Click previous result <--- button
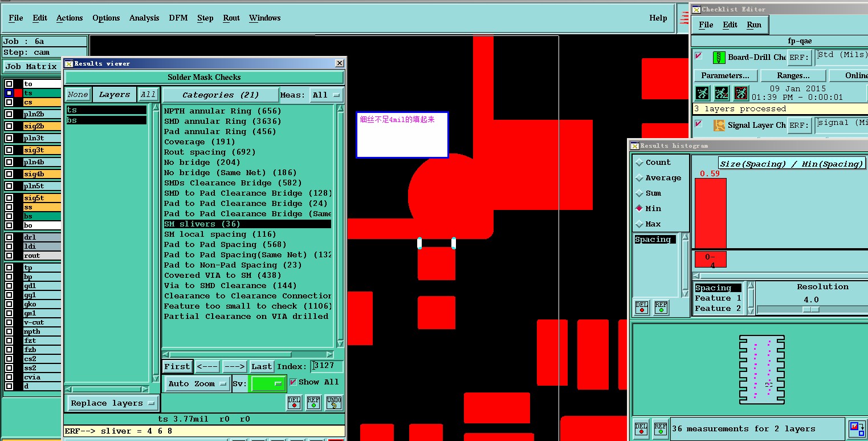 coord(207,366)
